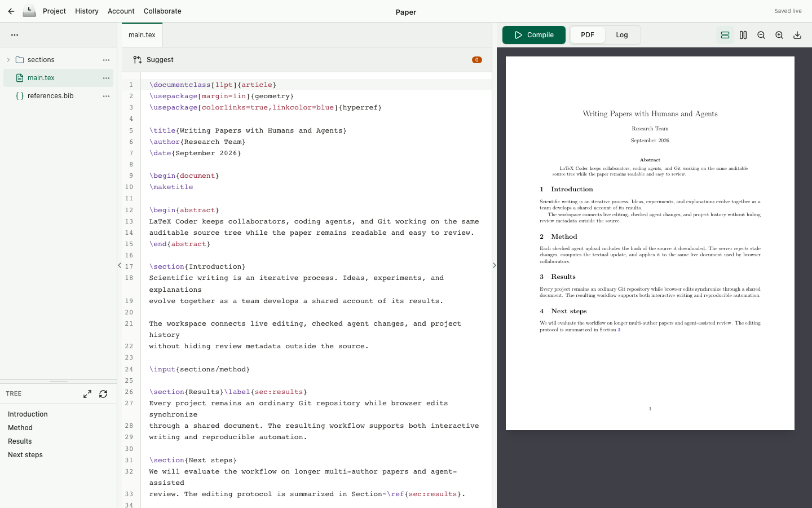Jump to Results in outline
The image size is (812, 508).
pyautogui.click(x=20, y=441)
